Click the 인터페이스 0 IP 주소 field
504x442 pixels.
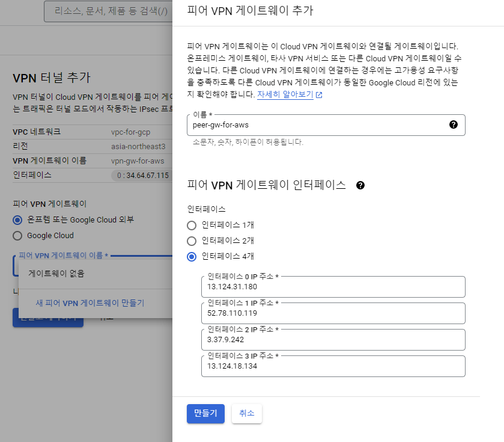[x=333, y=287]
